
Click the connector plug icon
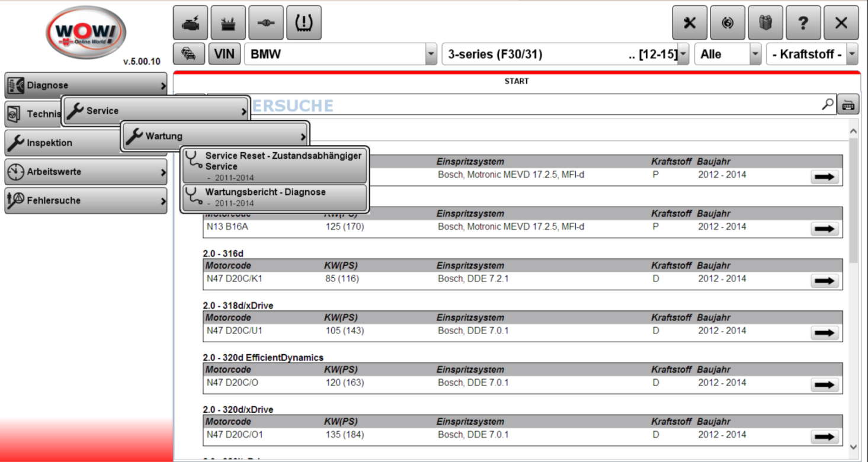pos(266,23)
